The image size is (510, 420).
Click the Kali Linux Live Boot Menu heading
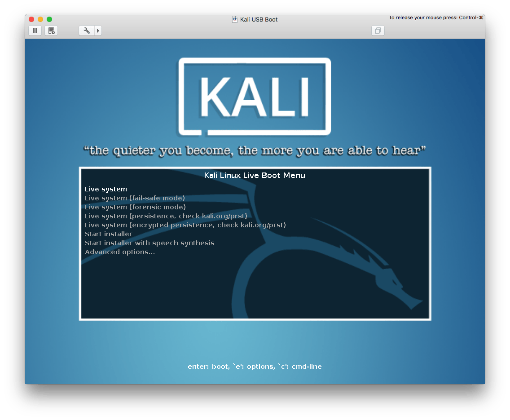click(255, 175)
